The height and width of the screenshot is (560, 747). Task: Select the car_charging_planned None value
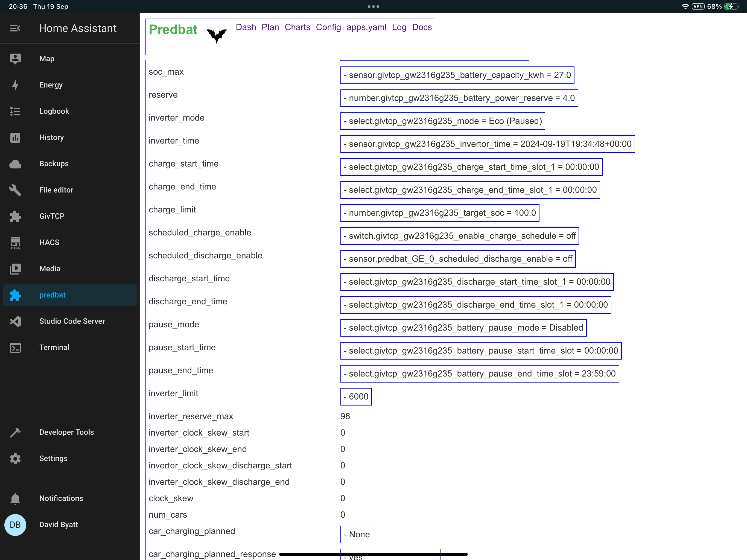click(357, 535)
